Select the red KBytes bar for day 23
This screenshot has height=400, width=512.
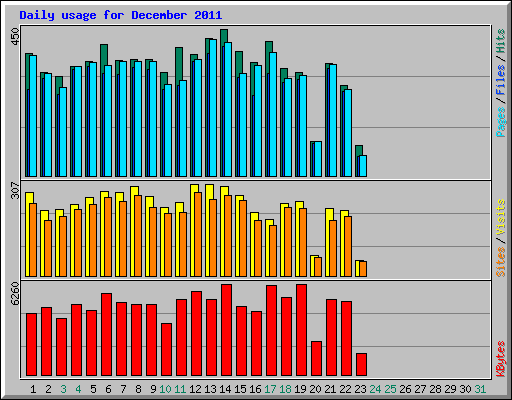point(361,365)
